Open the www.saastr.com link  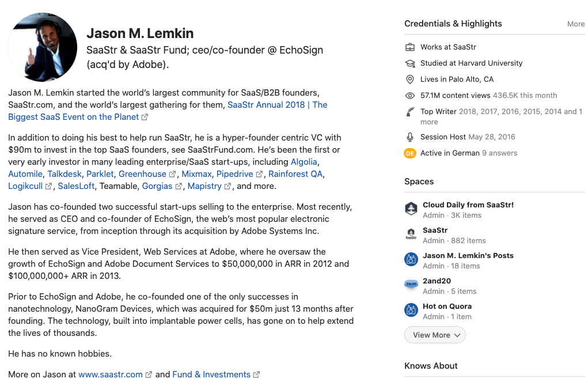pyautogui.click(x=111, y=374)
